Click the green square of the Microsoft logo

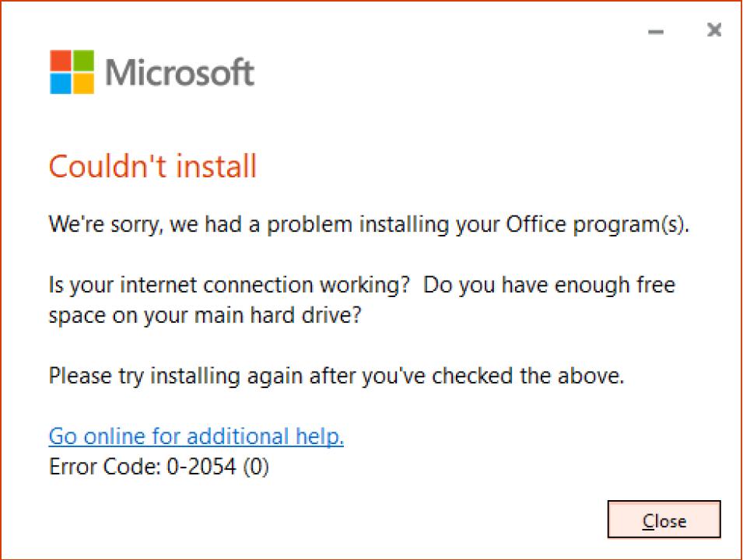point(83,61)
